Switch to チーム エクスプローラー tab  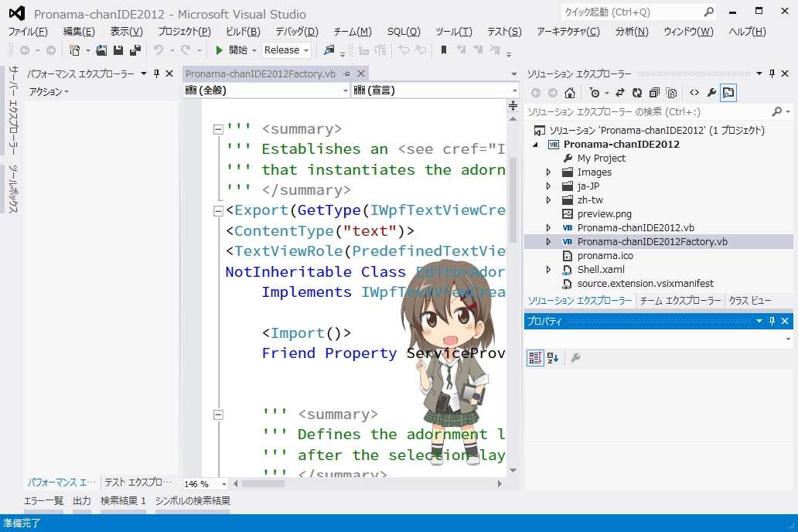click(680, 301)
